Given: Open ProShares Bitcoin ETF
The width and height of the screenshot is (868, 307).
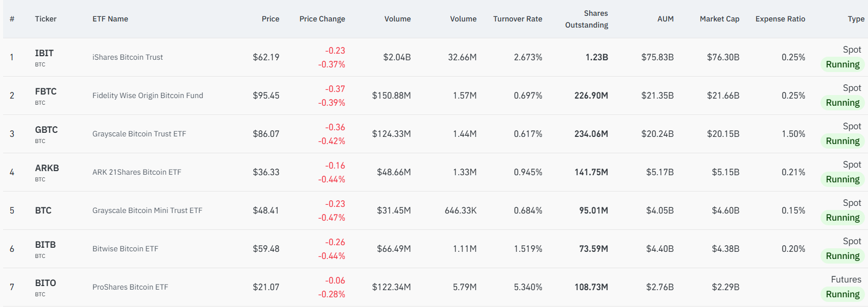Looking at the screenshot, I should pos(130,287).
